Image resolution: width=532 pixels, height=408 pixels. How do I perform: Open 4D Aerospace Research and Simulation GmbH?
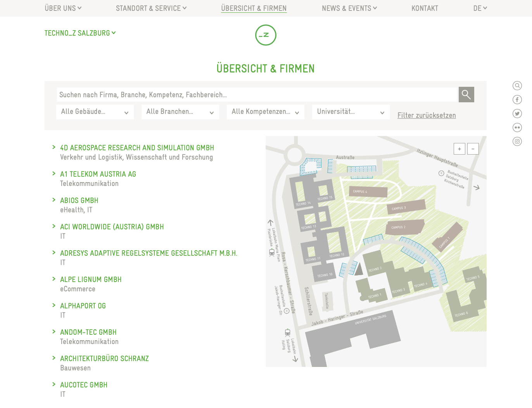137,148
